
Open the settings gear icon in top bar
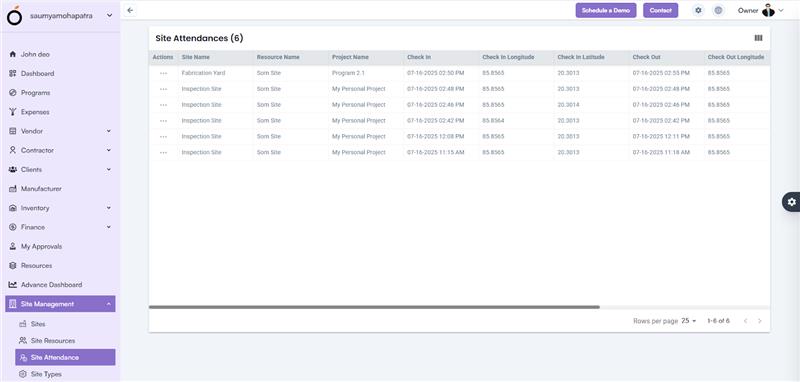(x=698, y=10)
